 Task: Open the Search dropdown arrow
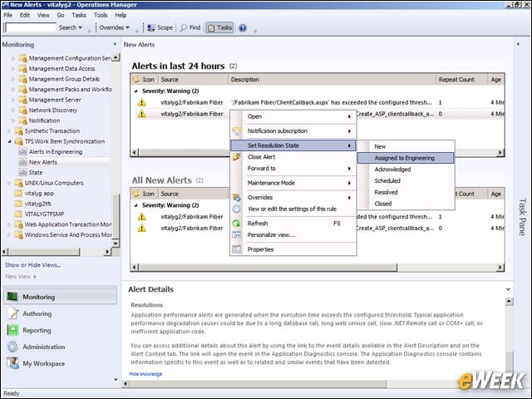click(81, 27)
